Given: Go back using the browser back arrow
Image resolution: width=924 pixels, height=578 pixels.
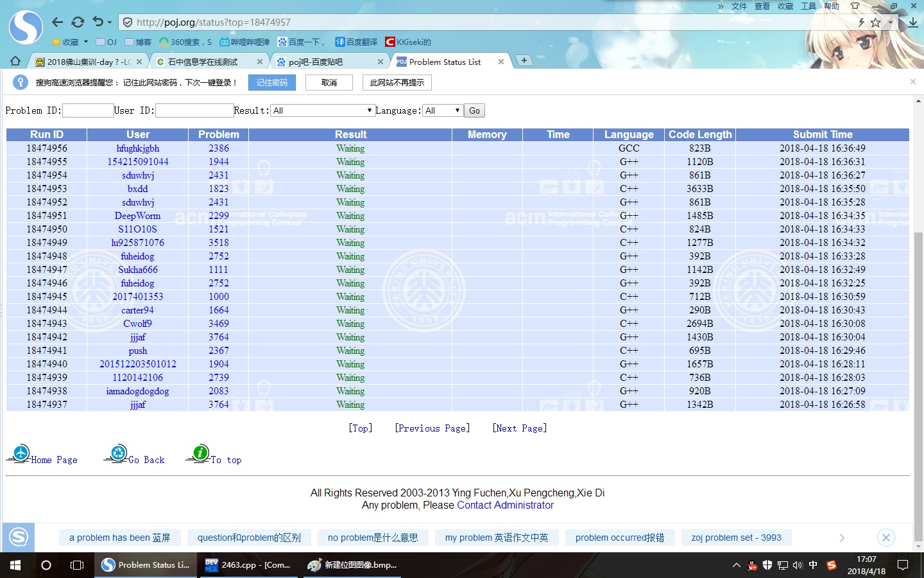Looking at the screenshot, I should 57,22.
